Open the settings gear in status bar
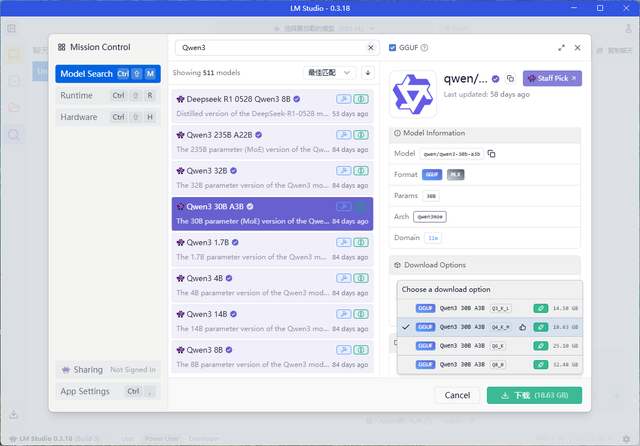Image resolution: width=640 pixels, height=446 pixels. (x=626, y=439)
